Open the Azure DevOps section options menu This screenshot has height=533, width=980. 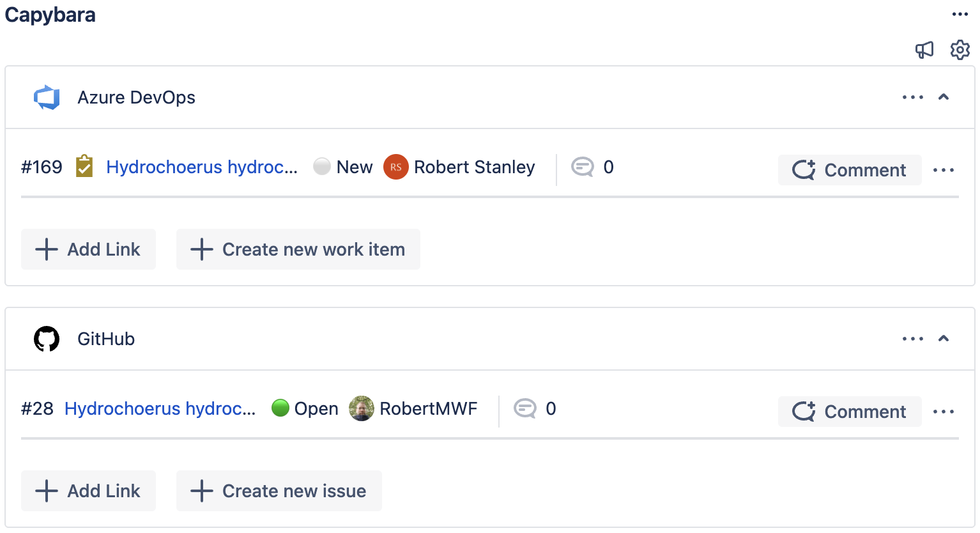click(912, 97)
